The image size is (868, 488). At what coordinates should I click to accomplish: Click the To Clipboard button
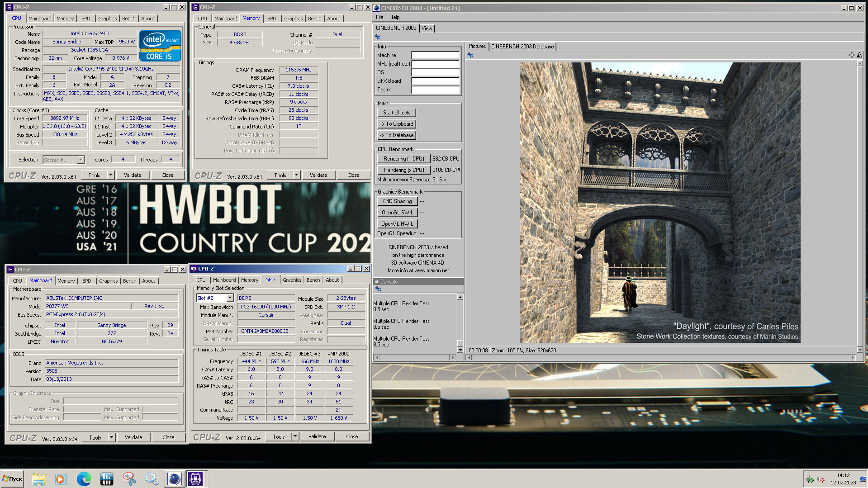[x=397, y=124]
